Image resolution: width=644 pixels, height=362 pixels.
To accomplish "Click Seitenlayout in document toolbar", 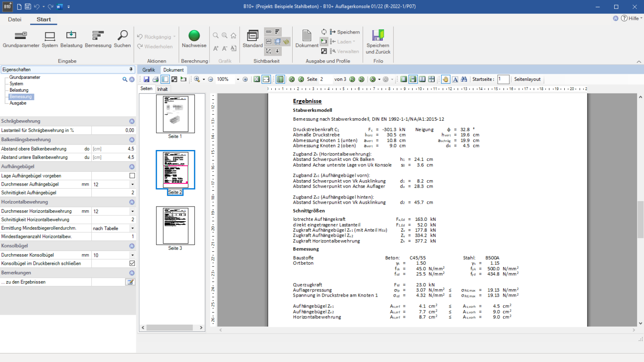I will [x=527, y=79].
